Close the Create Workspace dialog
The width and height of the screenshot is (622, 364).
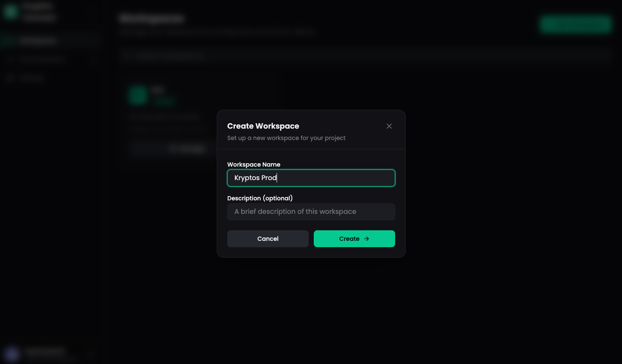tap(389, 126)
